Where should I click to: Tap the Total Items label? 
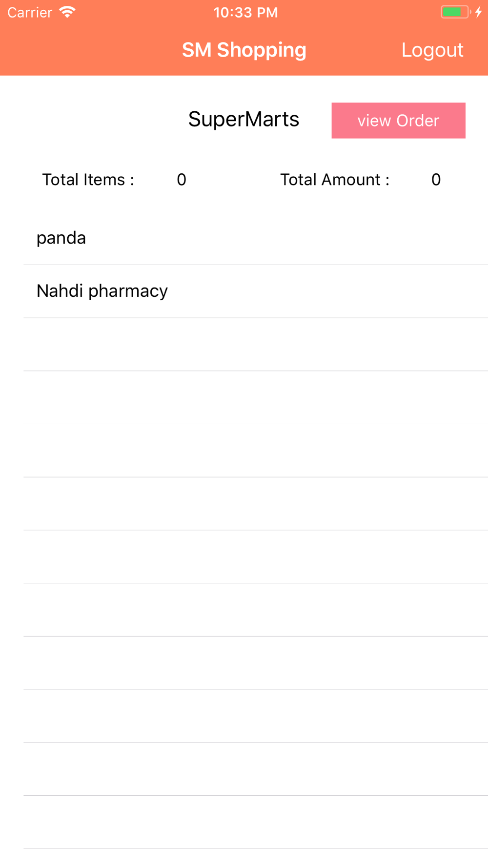(88, 180)
